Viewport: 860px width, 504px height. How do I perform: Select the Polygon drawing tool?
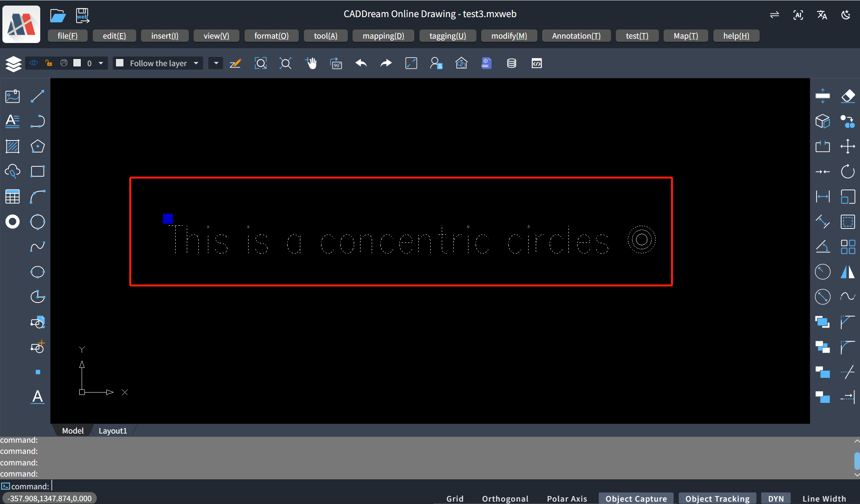[37, 146]
